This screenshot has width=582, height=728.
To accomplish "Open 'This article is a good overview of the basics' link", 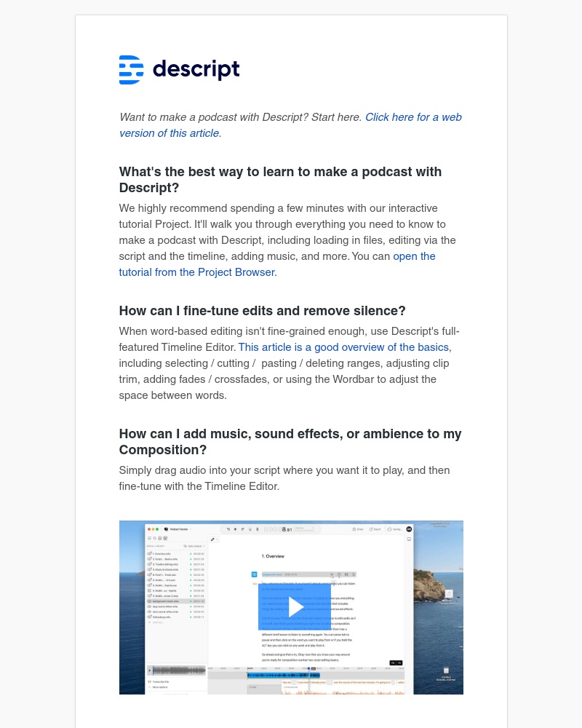I will (x=343, y=347).
